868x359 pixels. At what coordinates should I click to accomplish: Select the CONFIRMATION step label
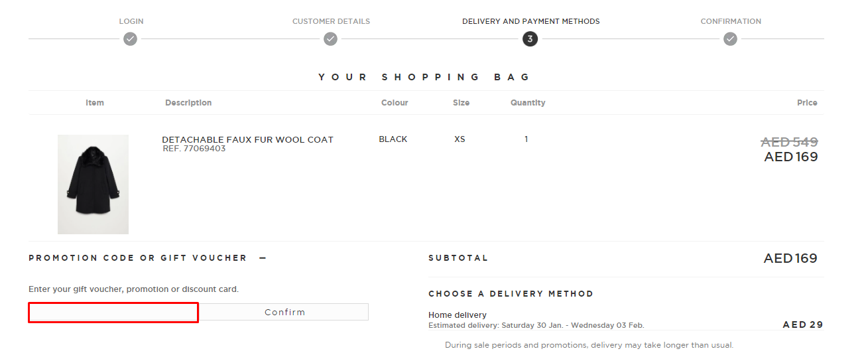coord(731,21)
